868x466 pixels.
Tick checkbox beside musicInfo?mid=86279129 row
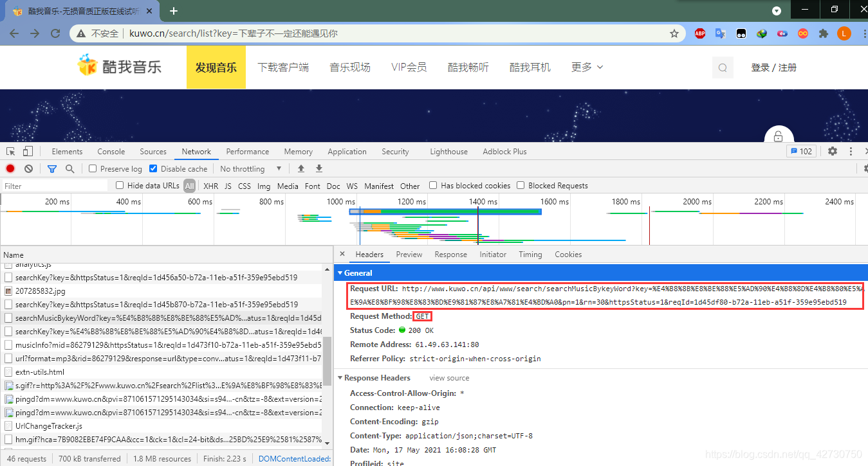(9, 345)
